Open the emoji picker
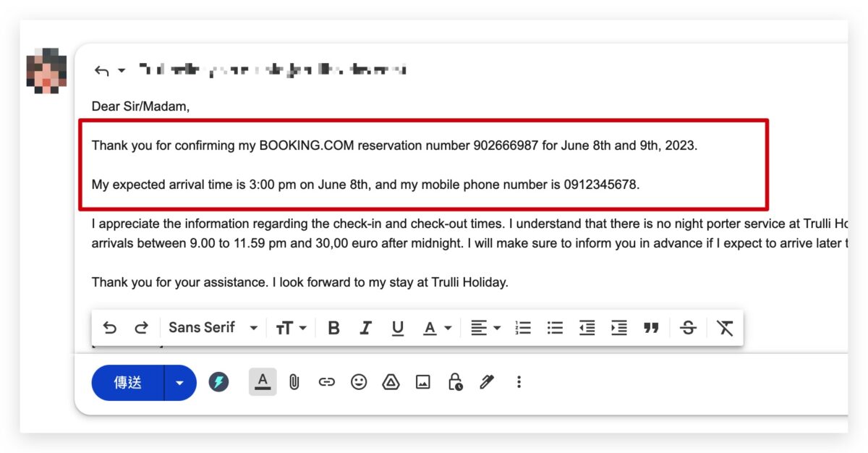Screen dimensions: 868x453 coord(359,381)
